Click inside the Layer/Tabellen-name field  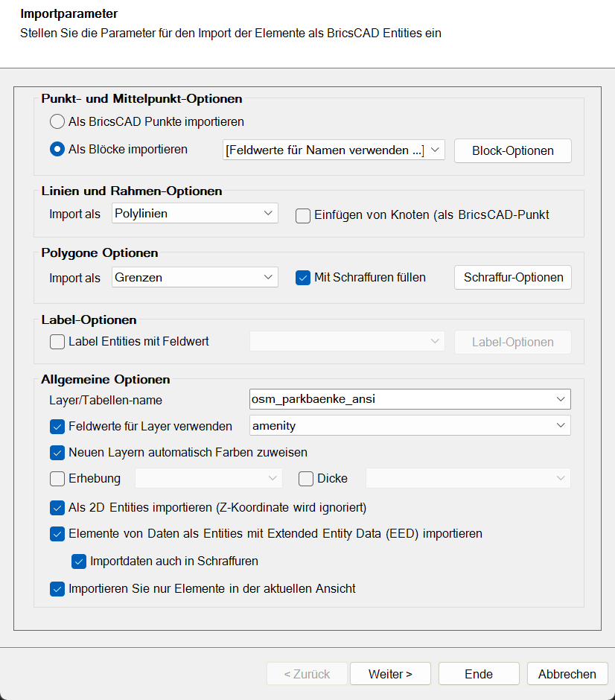(x=372, y=399)
